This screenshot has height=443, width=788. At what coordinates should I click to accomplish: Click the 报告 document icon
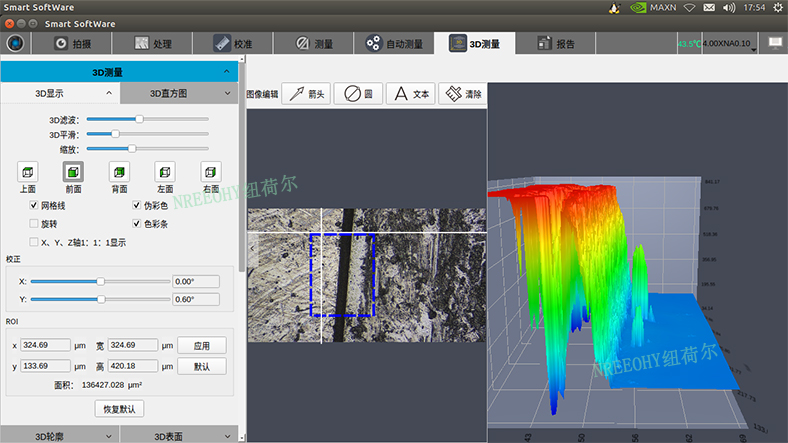click(x=544, y=43)
